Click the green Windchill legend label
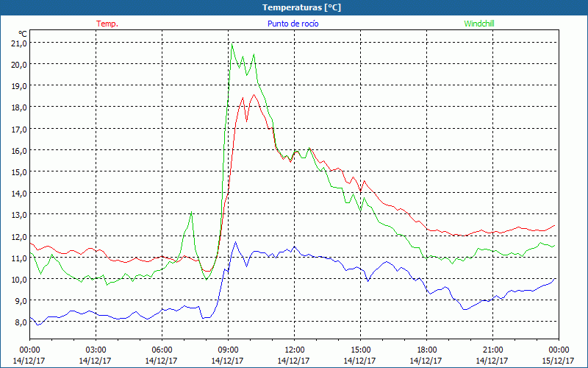 point(479,24)
